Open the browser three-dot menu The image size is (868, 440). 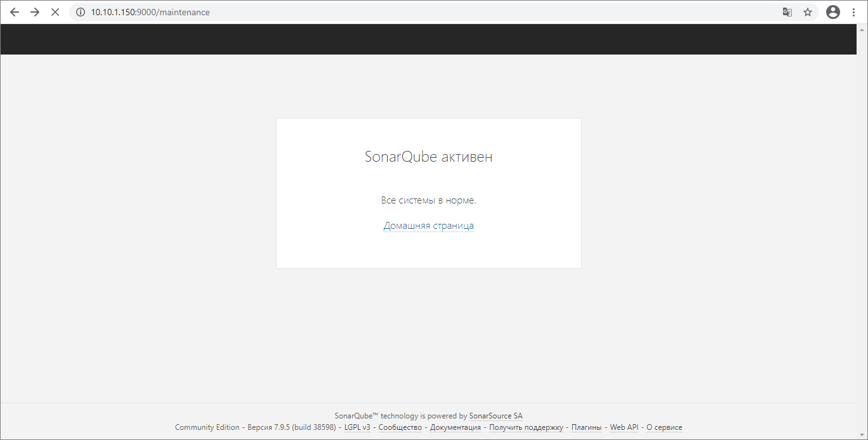click(853, 12)
